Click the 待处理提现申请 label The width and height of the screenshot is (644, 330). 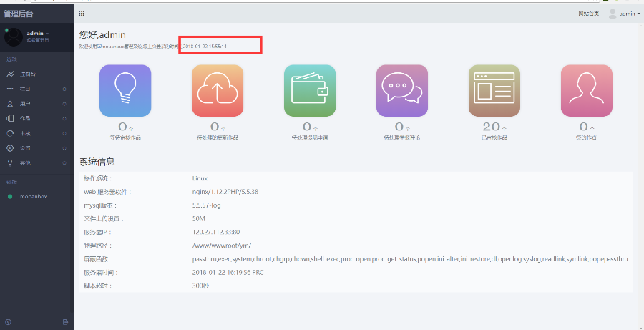pos(310,137)
